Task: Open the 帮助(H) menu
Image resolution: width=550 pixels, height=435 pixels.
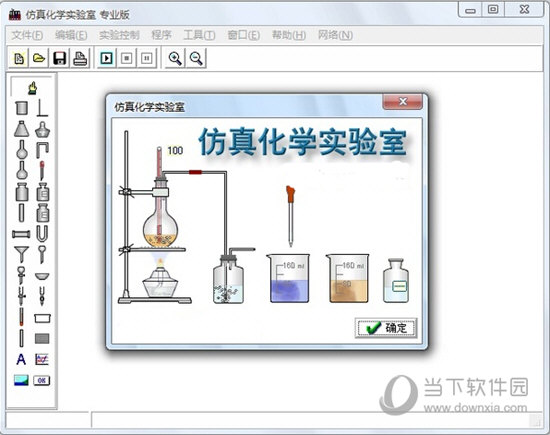Action: [289, 35]
